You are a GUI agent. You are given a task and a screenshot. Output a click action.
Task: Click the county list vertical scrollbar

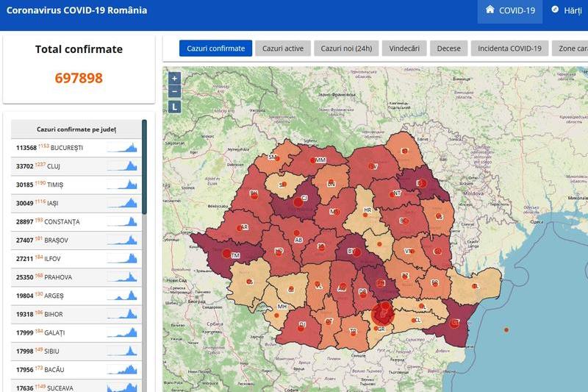click(144, 169)
